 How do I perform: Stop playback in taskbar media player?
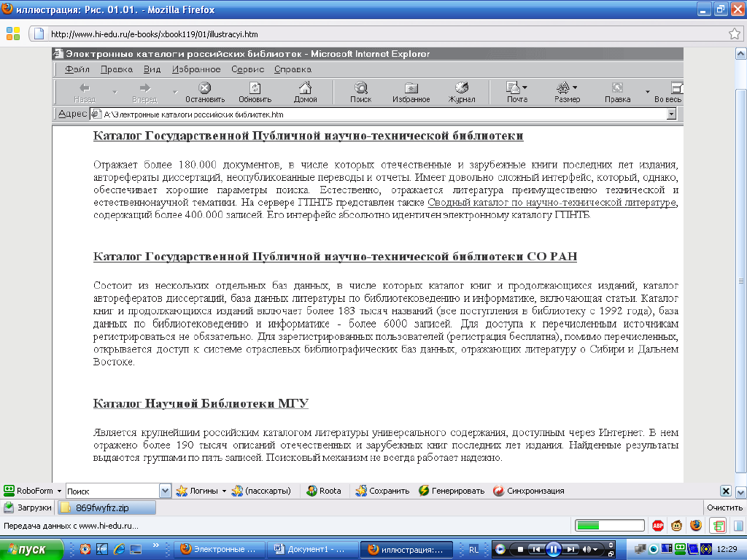tap(520, 549)
